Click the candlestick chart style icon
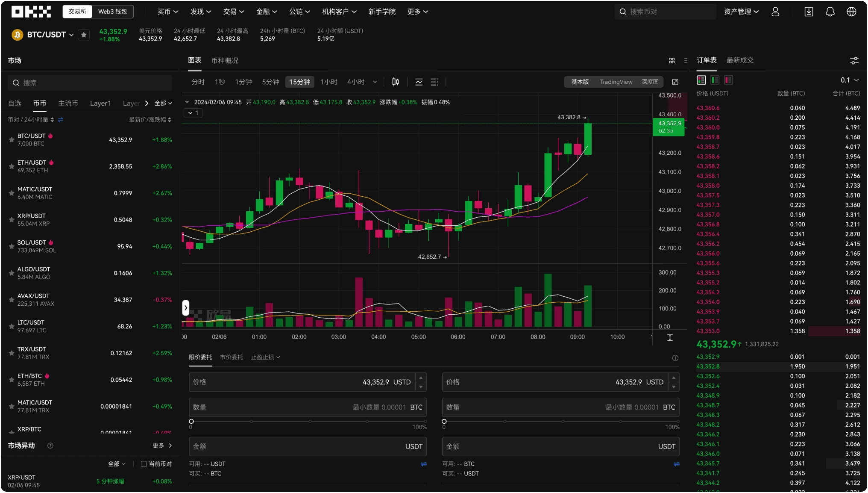 point(396,82)
